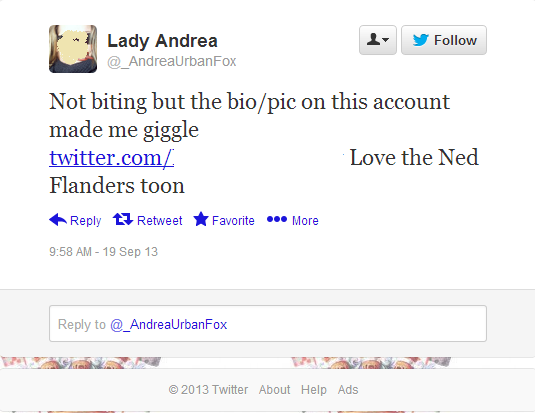535x413 pixels.
Task: Open the Lady Andrea display name link
Action: click(x=162, y=41)
